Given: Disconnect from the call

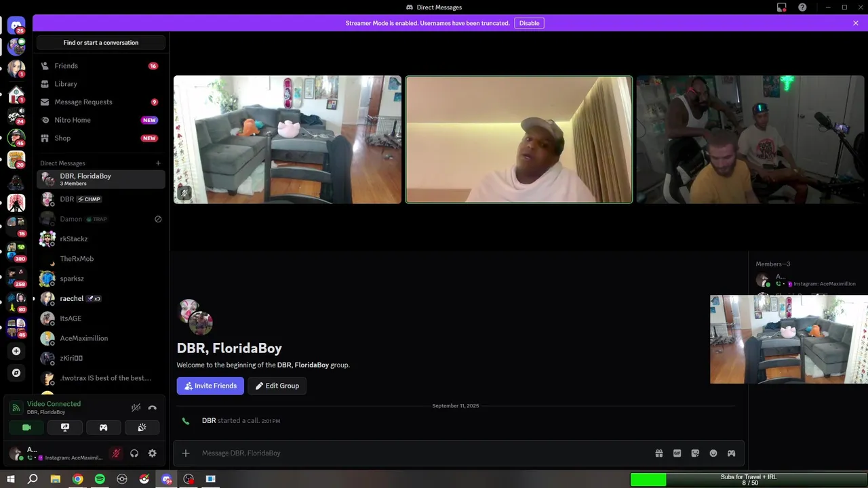Looking at the screenshot, I should pos(153,407).
